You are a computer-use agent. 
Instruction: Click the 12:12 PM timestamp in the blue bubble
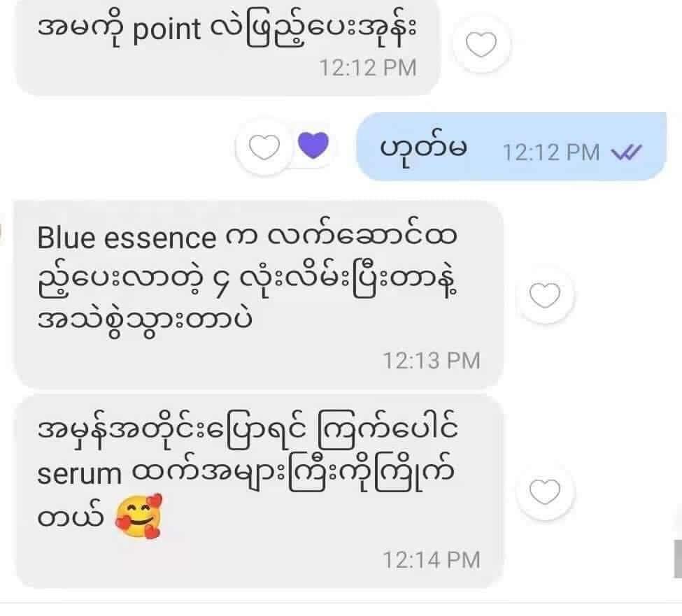pyautogui.click(x=551, y=153)
